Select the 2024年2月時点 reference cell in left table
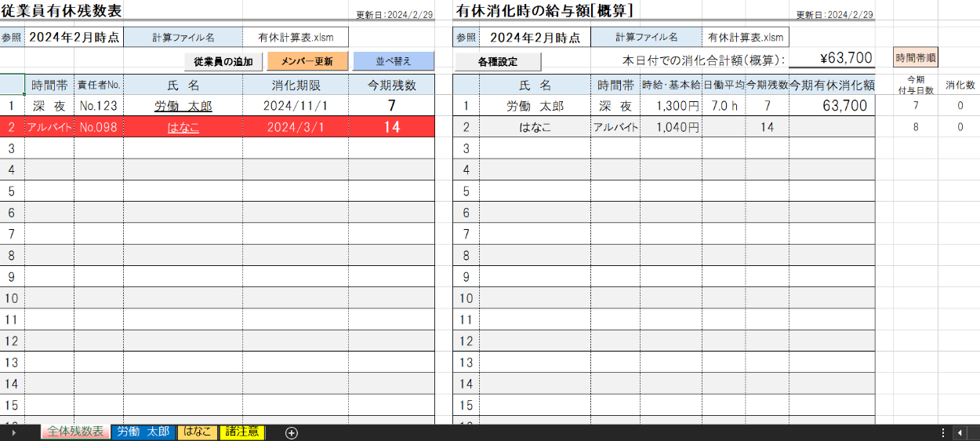980x441 pixels. (74, 37)
